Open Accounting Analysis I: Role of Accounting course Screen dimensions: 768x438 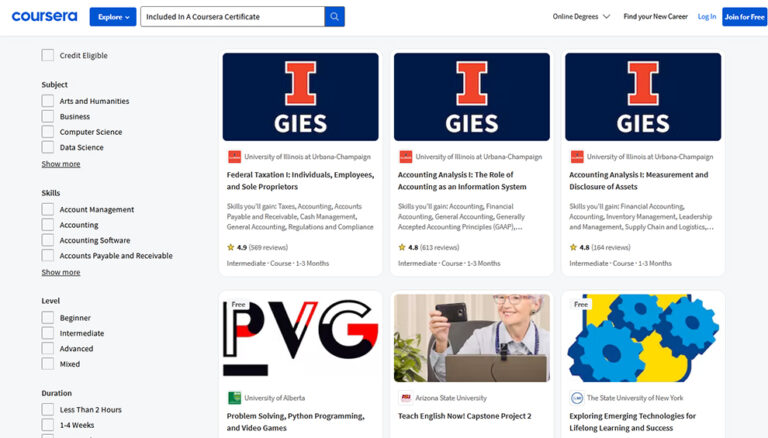(462, 181)
